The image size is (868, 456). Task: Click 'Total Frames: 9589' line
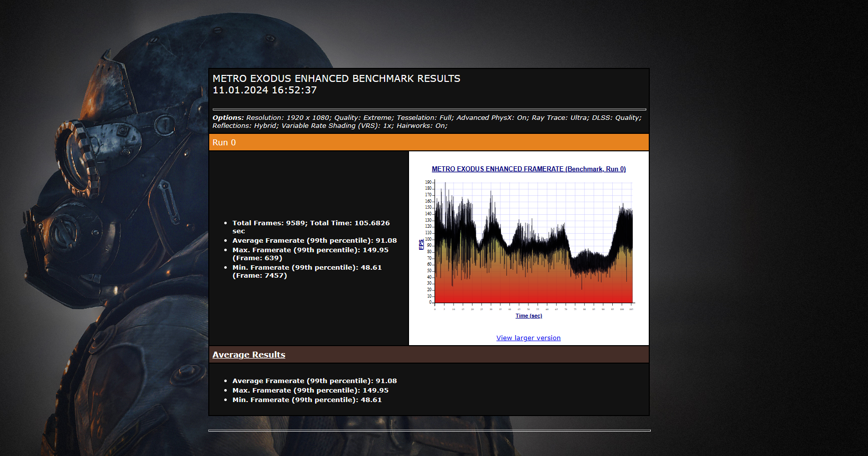pos(311,227)
